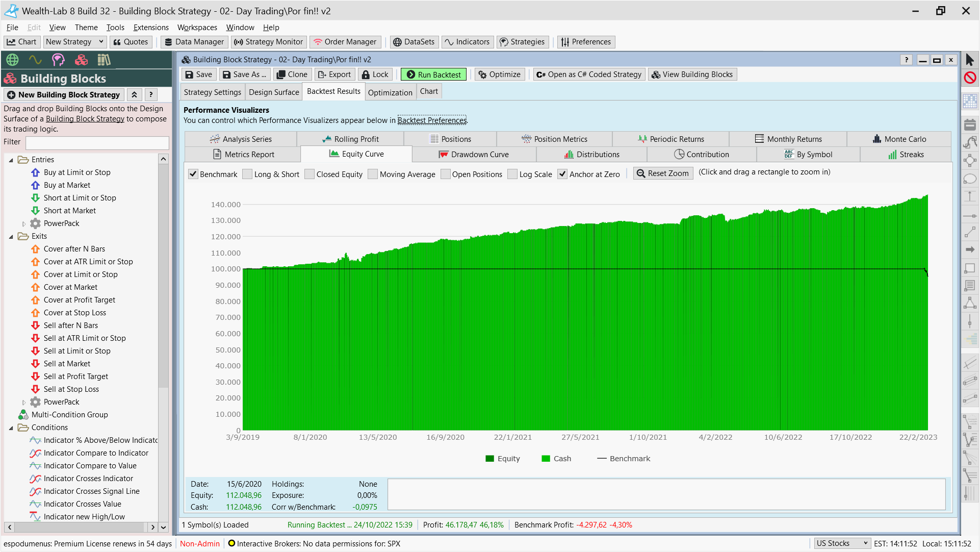The width and height of the screenshot is (980, 552).
Task: Toggle the Closed Equity checkbox
Action: tap(310, 174)
